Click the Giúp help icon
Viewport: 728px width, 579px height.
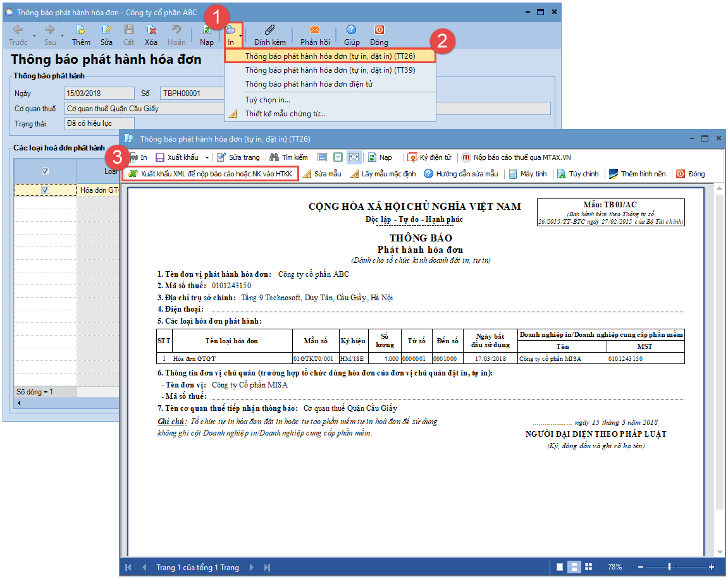pos(351,30)
